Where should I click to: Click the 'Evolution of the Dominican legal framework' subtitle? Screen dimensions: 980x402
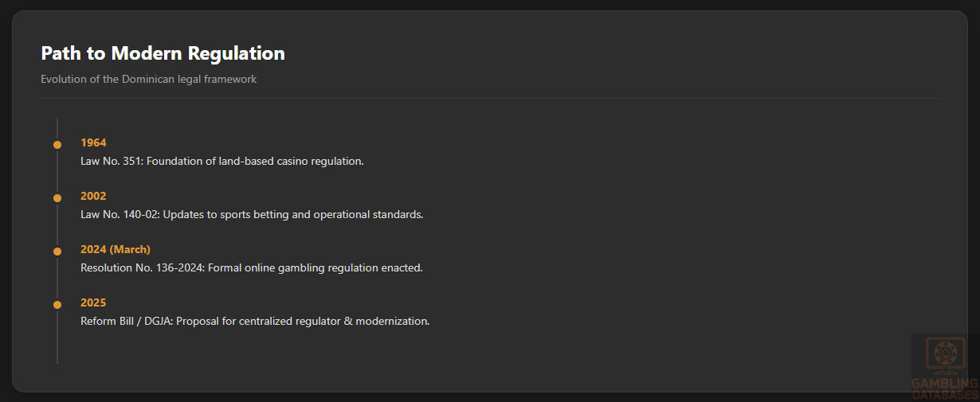tap(148, 79)
